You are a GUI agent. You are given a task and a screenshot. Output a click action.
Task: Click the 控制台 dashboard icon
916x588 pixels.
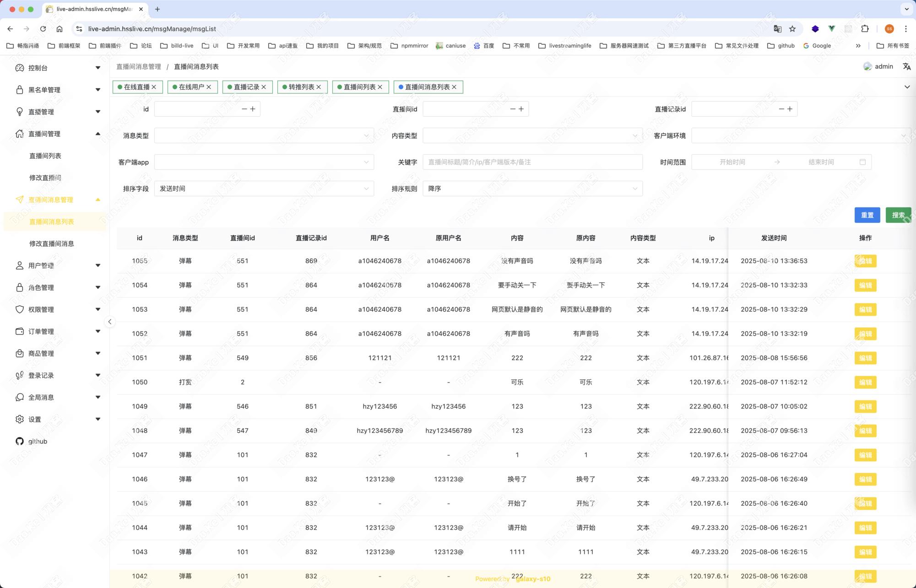coord(19,68)
